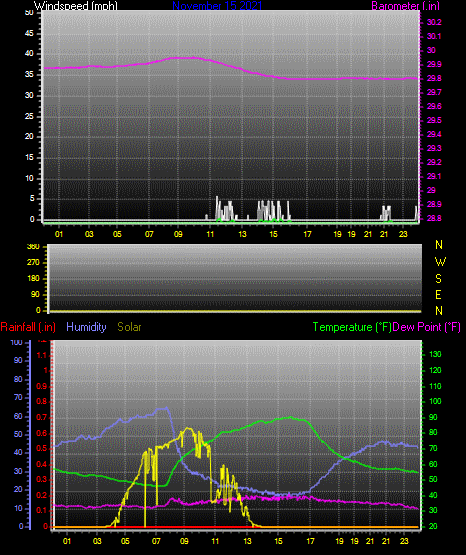The width and height of the screenshot is (466, 555).
Task: Click blue humidity axis value "100"
Action: pyautogui.click(x=17, y=342)
